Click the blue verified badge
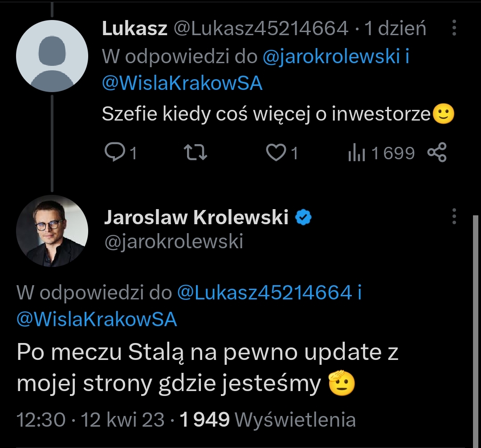This screenshot has height=448, width=481. coord(304,218)
